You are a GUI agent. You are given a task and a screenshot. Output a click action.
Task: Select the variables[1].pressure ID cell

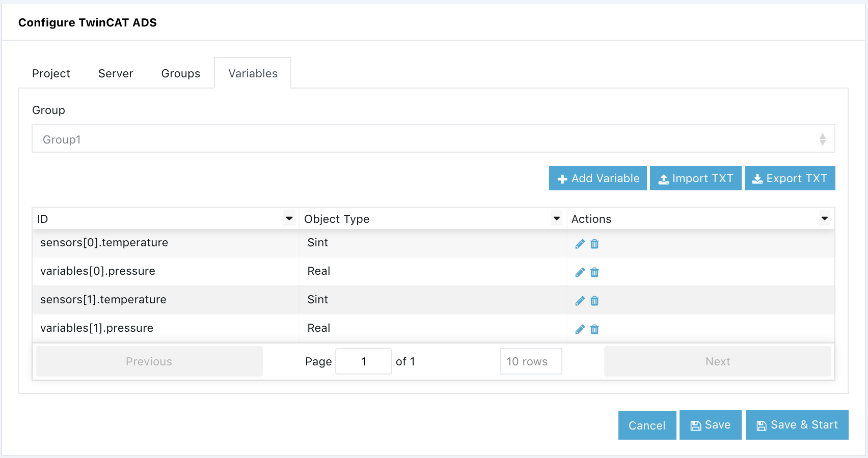coord(166,328)
